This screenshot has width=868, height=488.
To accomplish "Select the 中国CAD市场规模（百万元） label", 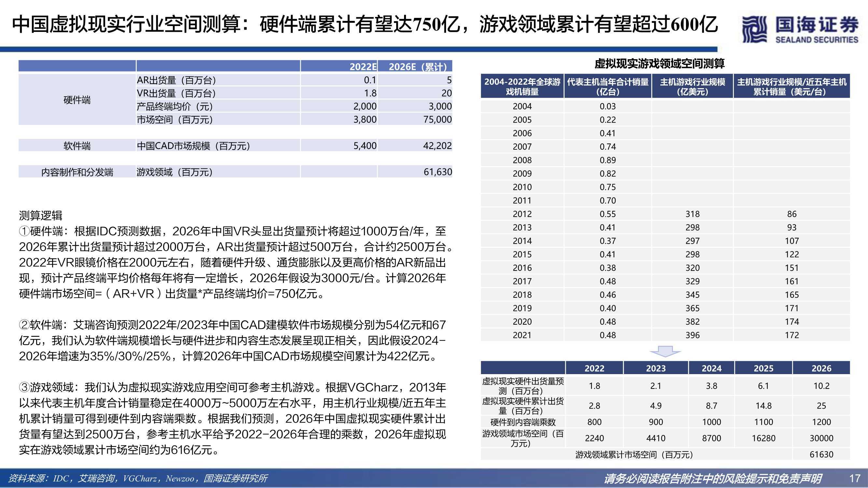I will click(x=193, y=146).
